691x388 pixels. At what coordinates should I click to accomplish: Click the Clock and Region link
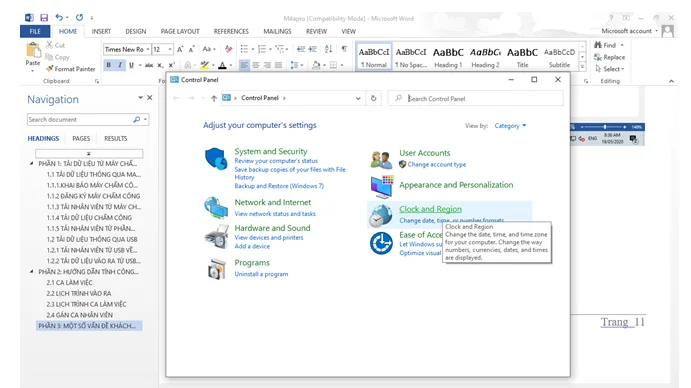tap(431, 209)
